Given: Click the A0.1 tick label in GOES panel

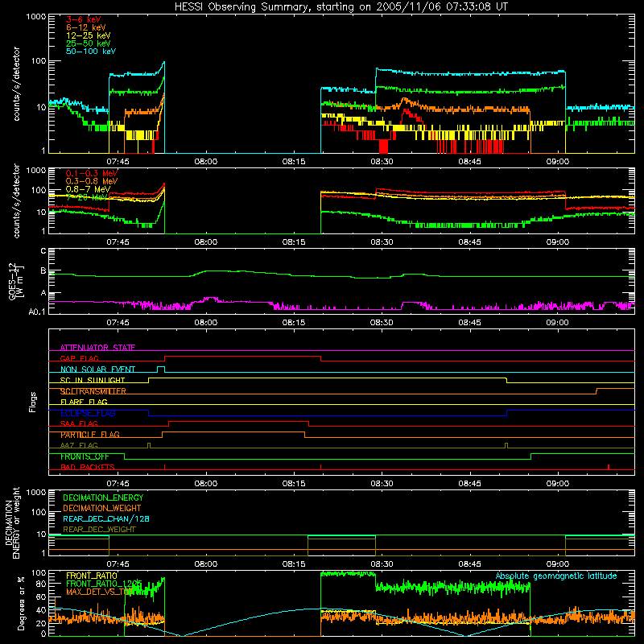Looking at the screenshot, I should (x=37, y=312).
